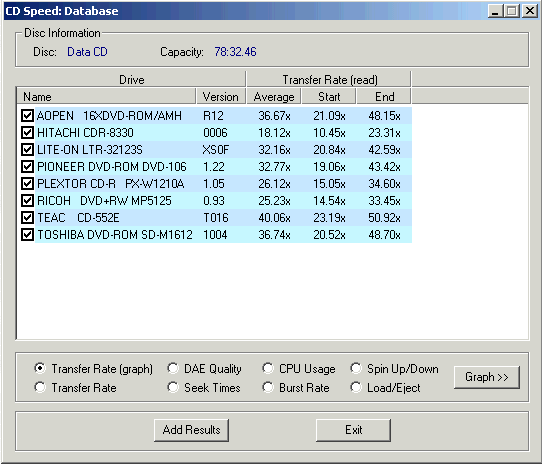The image size is (542, 464).
Task: Select the AOPEN 16XDVD-ROM/AMH drive name
Action: [109, 115]
